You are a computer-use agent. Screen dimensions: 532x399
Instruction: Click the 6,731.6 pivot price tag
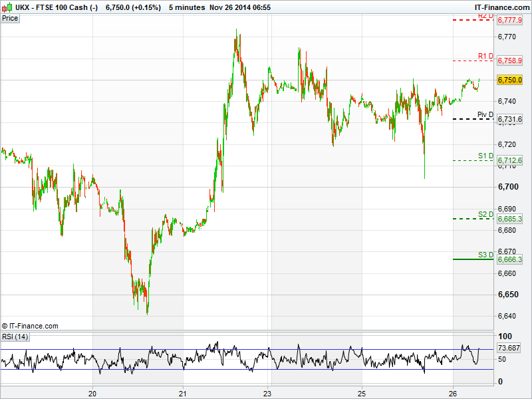509,119
